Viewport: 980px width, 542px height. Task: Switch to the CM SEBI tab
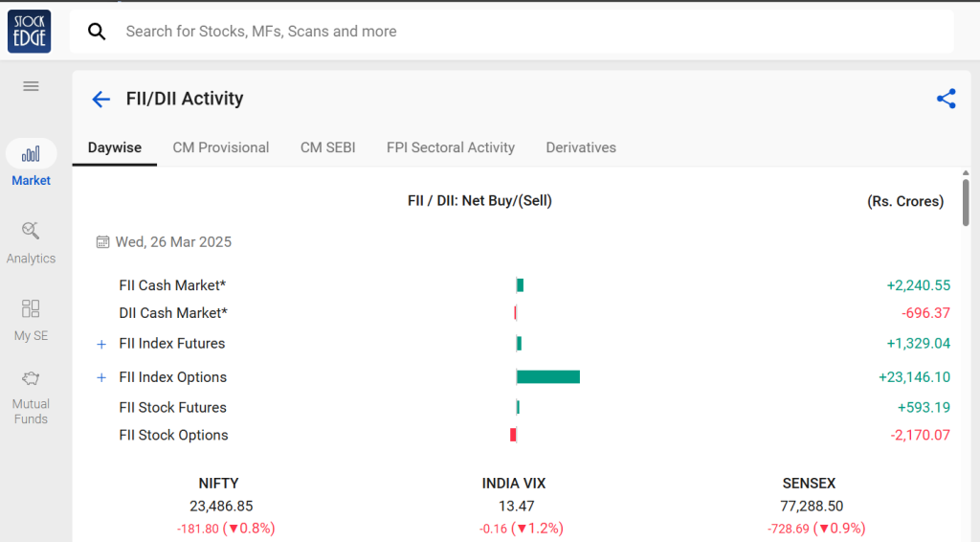click(x=327, y=147)
